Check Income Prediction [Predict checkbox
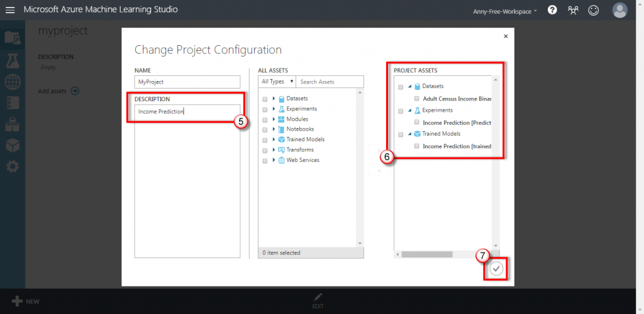Screen dimensions: 644x314 [x=417, y=122]
